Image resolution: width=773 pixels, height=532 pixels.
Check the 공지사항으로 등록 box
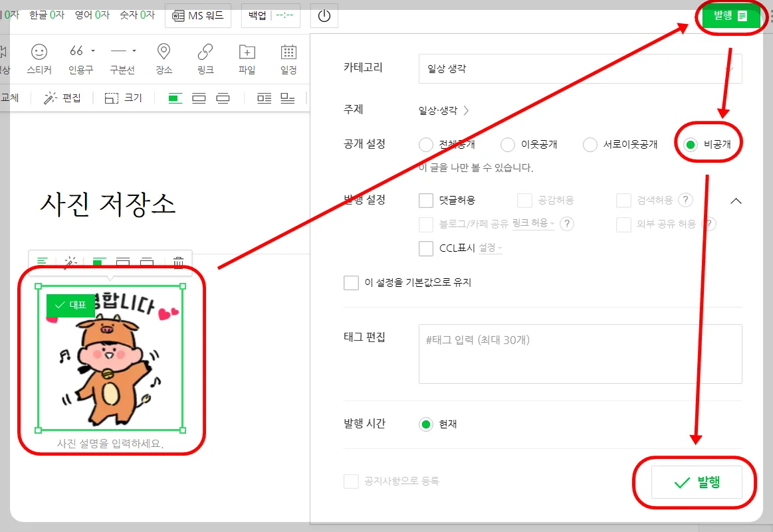click(351, 482)
